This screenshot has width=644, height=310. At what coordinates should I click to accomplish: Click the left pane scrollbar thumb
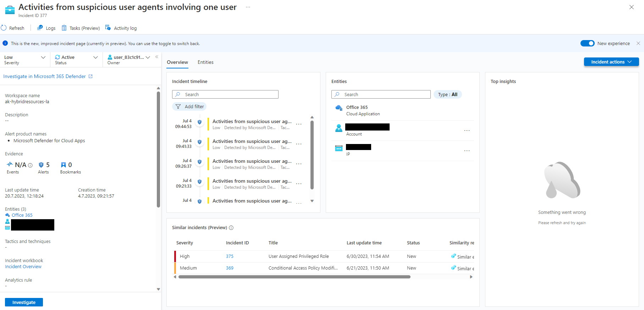(158, 149)
